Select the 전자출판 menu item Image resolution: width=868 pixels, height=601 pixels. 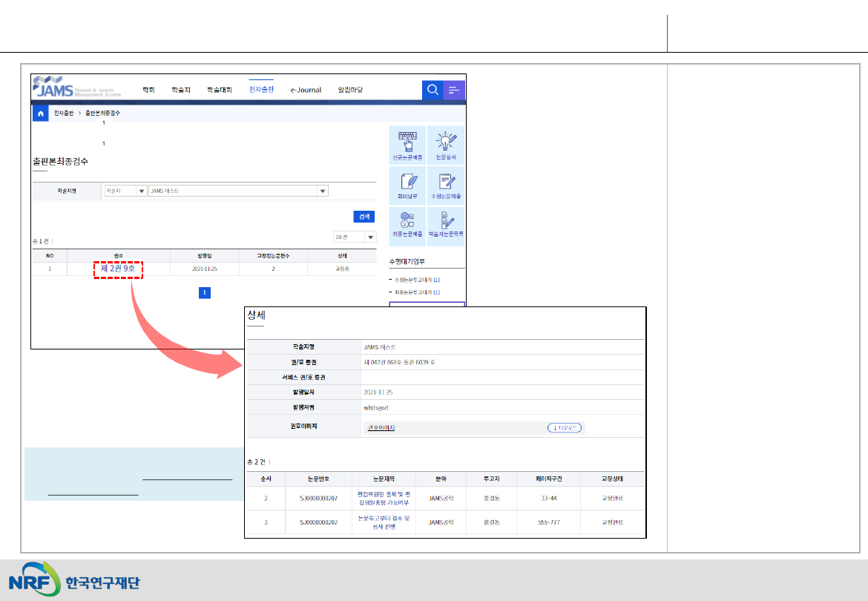point(261,90)
